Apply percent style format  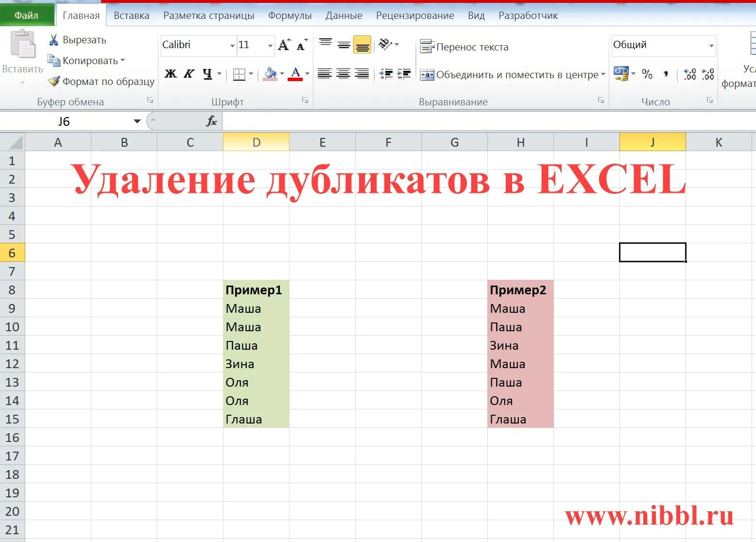pyautogui.click(x=647, y=74)
